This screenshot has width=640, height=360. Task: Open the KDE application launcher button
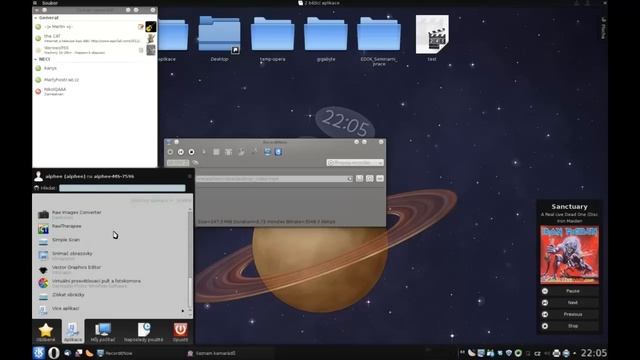(x=39, y=353)
